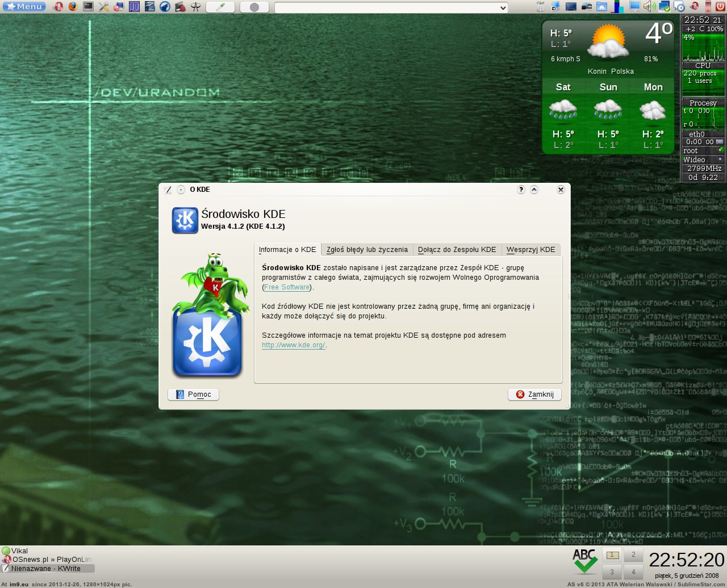The width and height of the screenshot is (727, 588).
Task: Click the Monday forecast cloud icon
Action: (653, 110)
